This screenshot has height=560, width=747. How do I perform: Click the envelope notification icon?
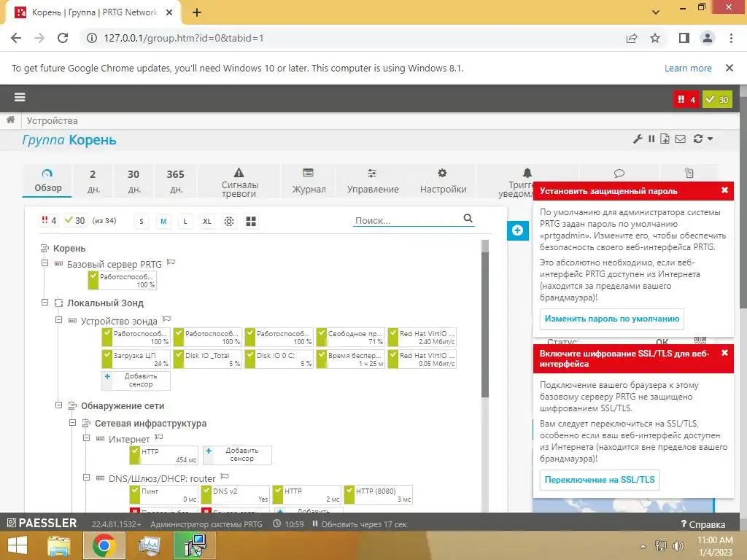click(681, 139)
